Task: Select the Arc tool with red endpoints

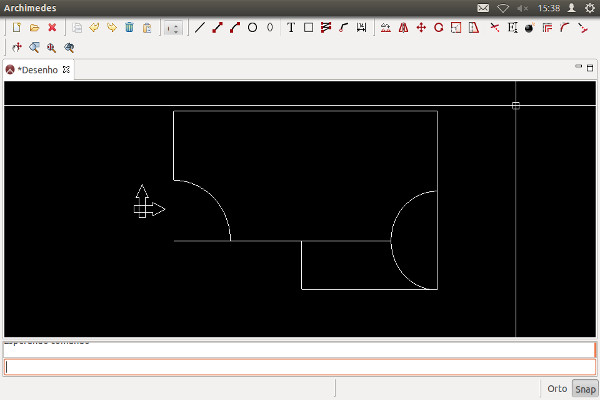Action: 235,28
